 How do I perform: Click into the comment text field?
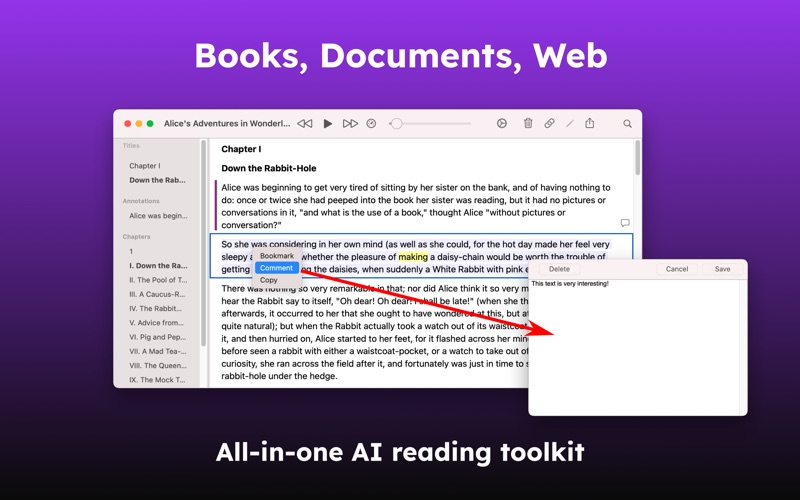pyautogui.click(x=634, y=347)
